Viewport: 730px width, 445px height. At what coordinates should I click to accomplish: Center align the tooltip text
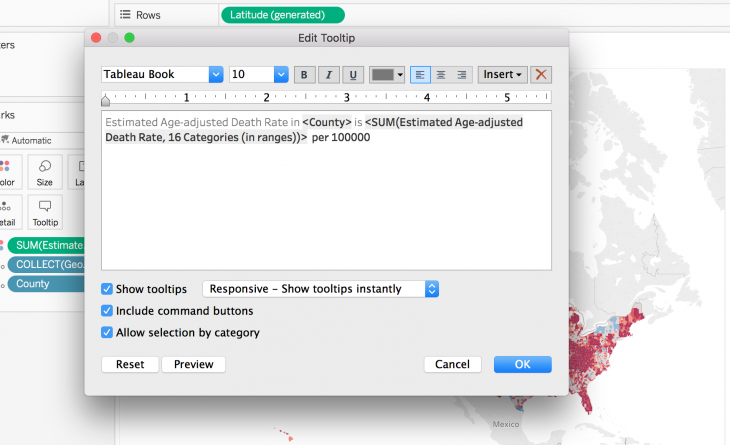coord(441,75)
